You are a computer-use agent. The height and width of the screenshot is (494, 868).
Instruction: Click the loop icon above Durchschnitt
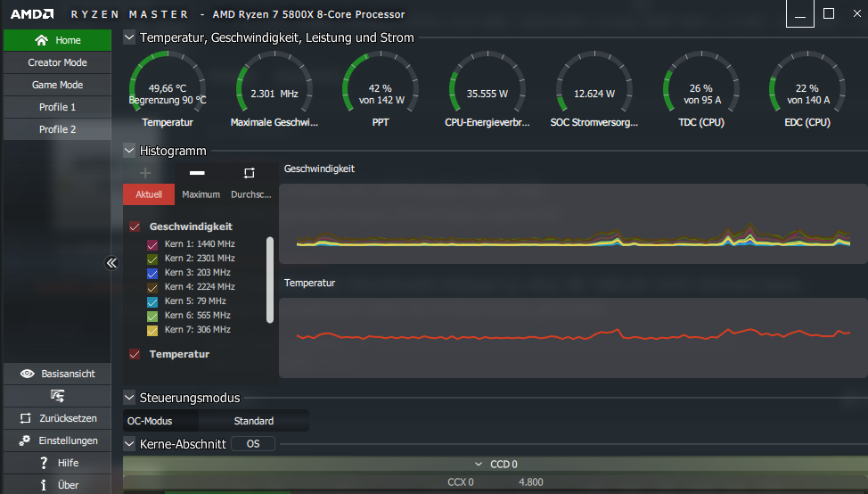tap(250, 173)
